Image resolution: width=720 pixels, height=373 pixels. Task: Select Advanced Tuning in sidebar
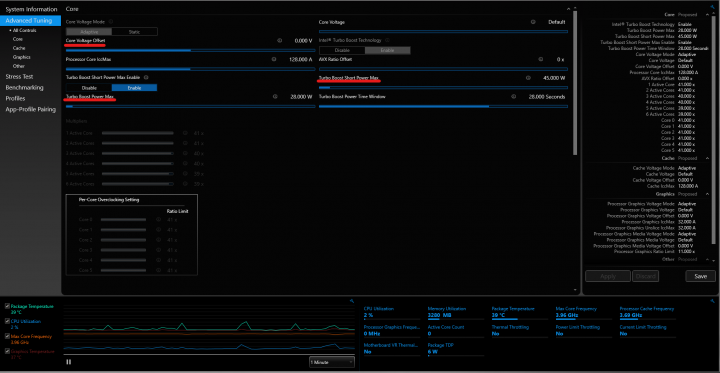(x=31, y=21)
